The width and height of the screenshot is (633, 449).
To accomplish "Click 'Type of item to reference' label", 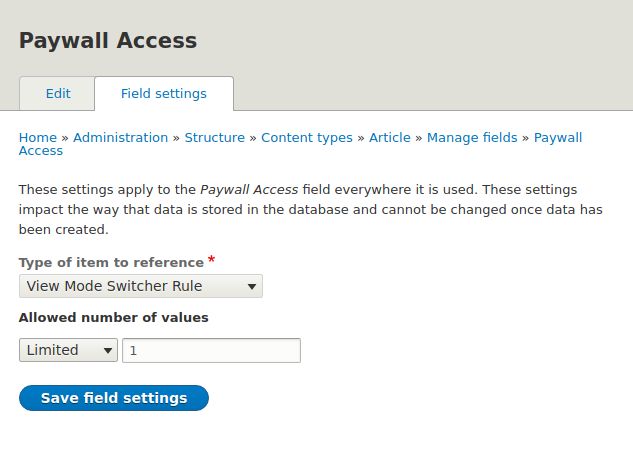I will [111, 263].
